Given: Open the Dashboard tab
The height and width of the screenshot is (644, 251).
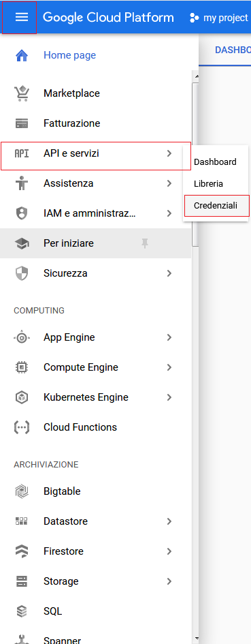Looking at the screenshot, I should pyautogui.click(x=233, y=50).
